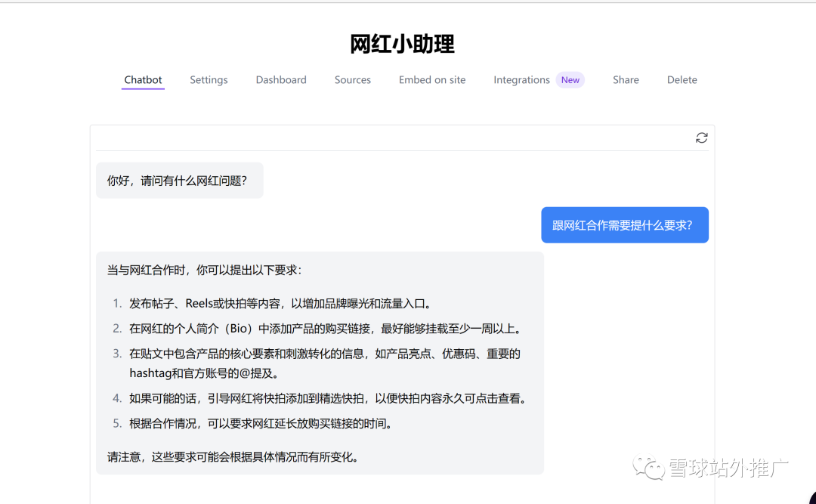Screen dimensions: 816x504
Task: Click the greeting message 你好，请问有什么网红问题?
Action: [x=179, y=180]
